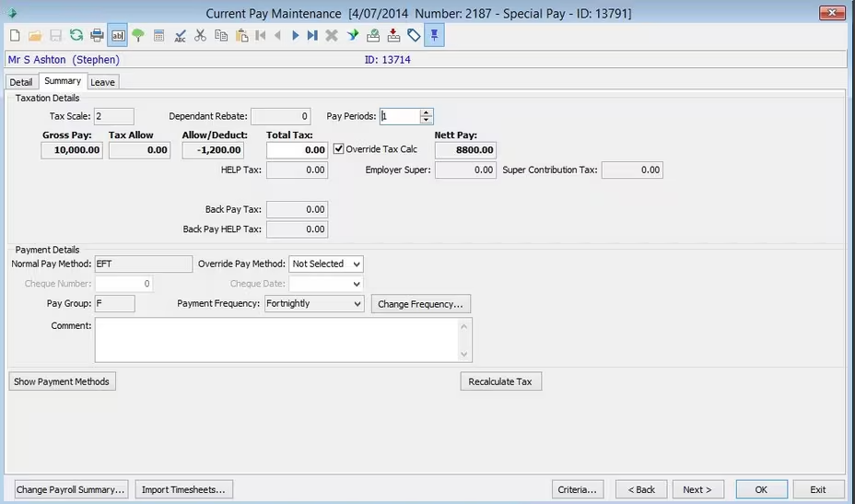Click the Show Payment Methods button
Screen dimensions: 855x504
tap(62, 381)
